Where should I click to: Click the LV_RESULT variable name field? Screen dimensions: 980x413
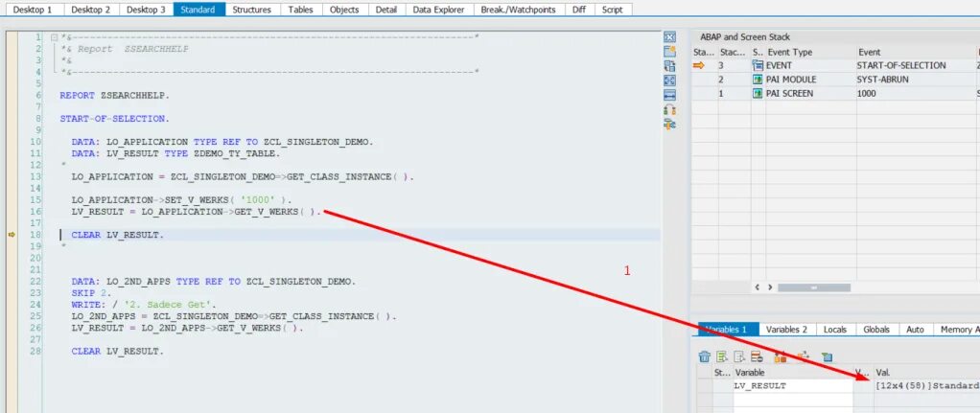point(792,386)
